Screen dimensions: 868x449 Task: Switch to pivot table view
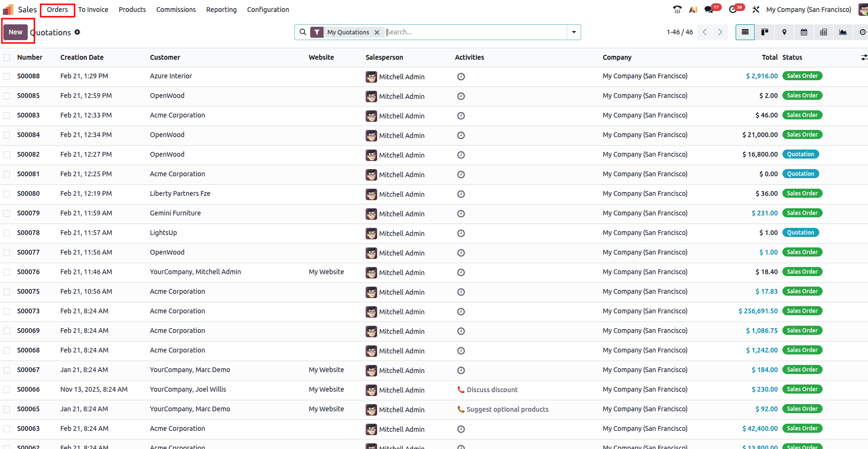pyautogui.click(x=824, y=32)
